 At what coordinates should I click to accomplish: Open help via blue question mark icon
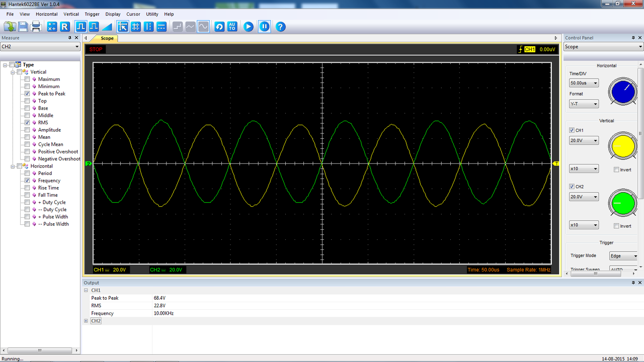pyautogui.click(x=281, y=27)
